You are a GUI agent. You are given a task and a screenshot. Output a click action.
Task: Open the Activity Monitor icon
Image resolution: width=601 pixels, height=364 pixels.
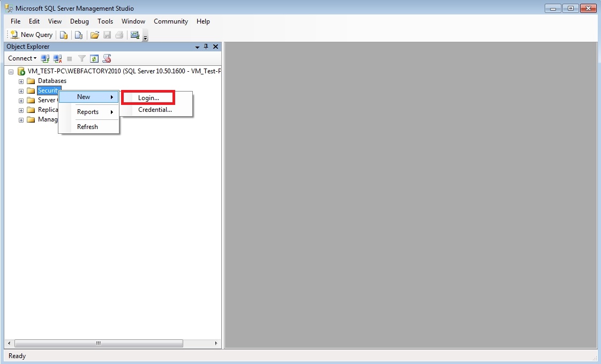tap(135, 34)
